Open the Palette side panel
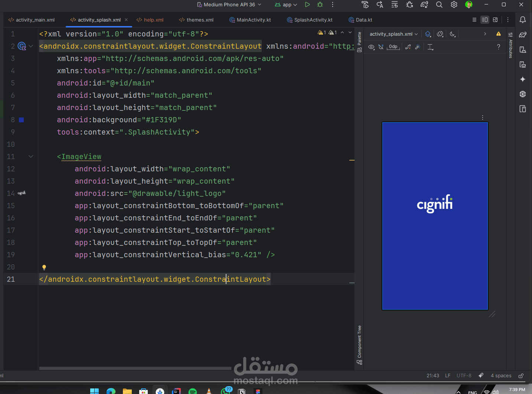532x394 pixels. click(359, 42)
